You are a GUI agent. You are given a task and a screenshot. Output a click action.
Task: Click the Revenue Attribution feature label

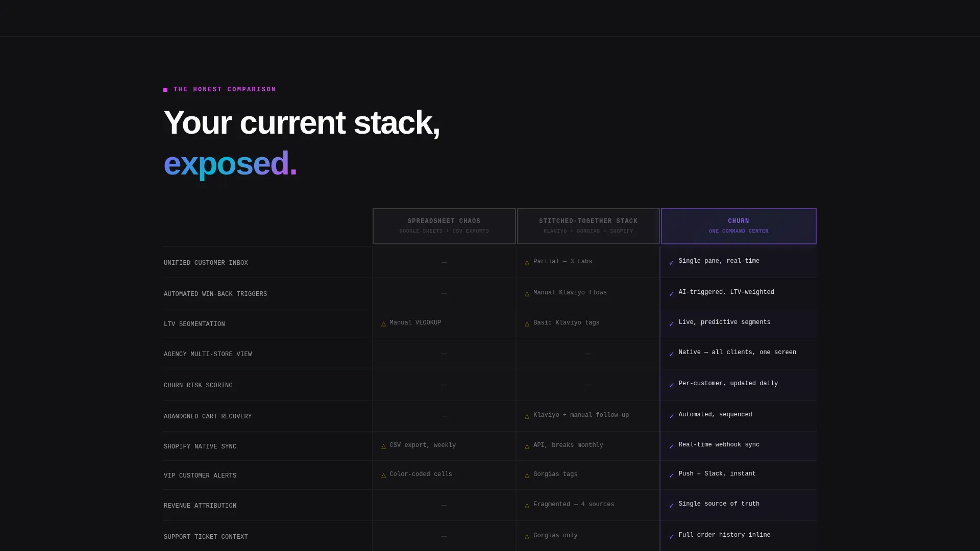point(200,506)
